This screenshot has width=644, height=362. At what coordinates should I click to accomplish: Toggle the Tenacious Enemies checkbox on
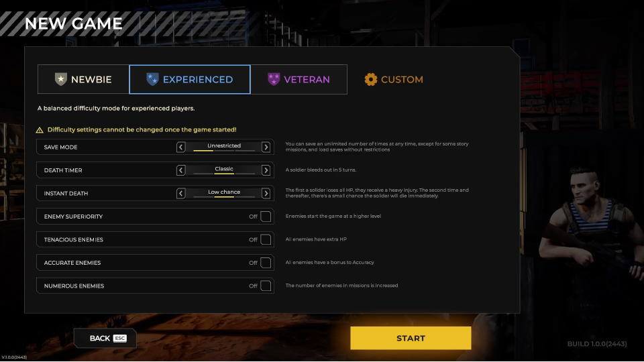(266, 239)
